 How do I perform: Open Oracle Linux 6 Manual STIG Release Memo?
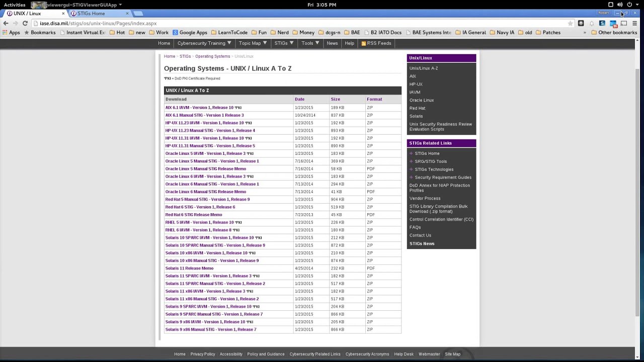(x=206, y=192)
